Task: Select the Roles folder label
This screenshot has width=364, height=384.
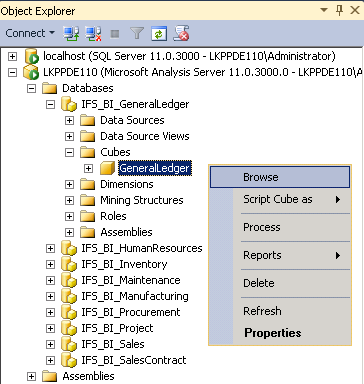Action: 113,216
